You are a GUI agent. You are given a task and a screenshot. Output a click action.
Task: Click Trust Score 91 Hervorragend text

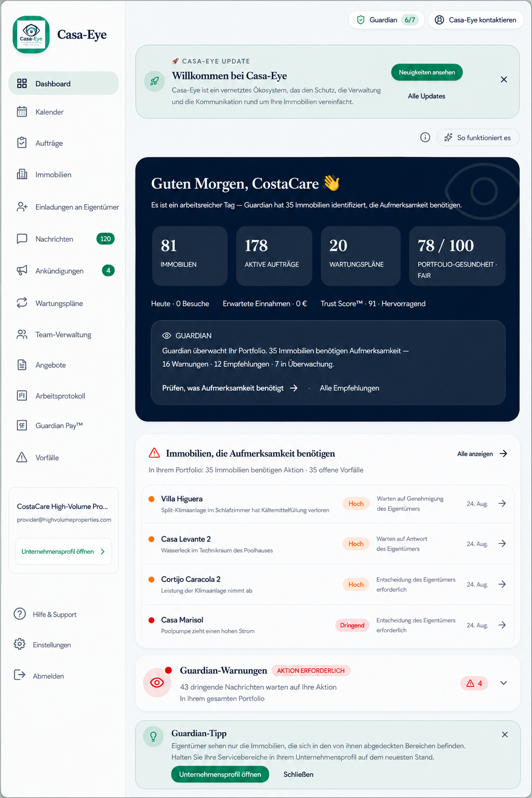click(x=373, y=303)
